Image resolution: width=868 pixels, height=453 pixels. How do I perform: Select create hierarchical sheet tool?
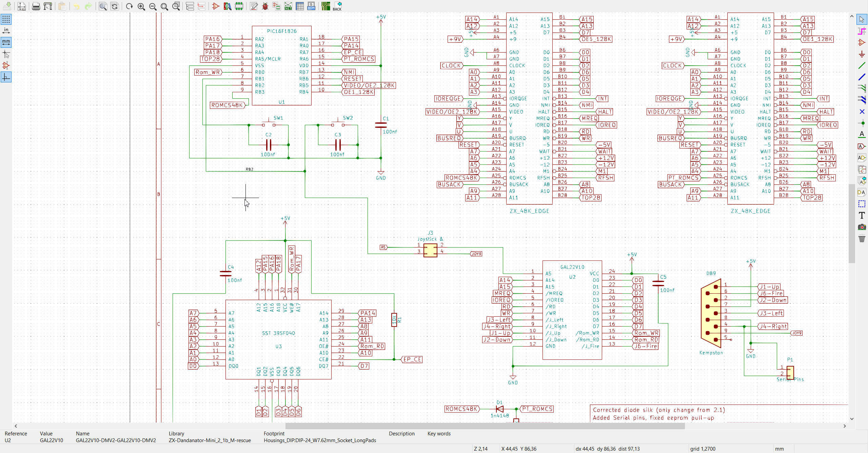(862, 169)
